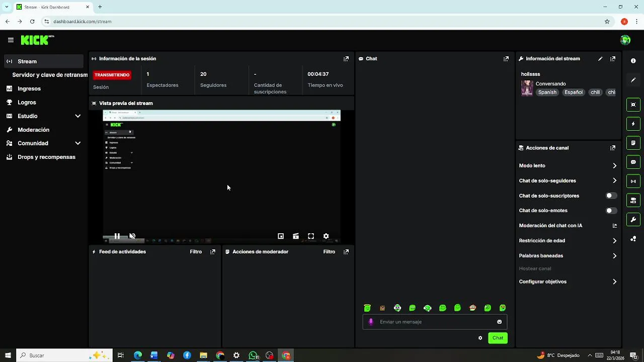Click the purple microphone icon in chat input
Screen dimensions: 644x362
(371, 322)
